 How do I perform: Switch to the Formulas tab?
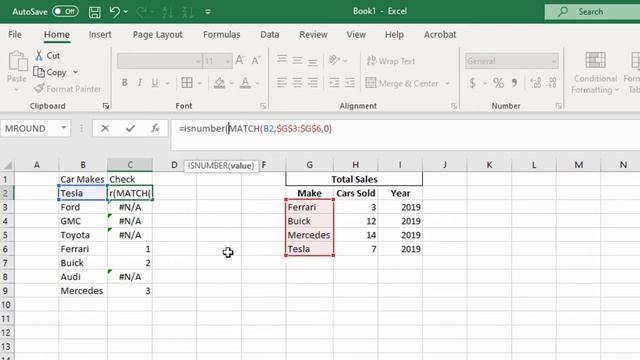point(222,35)
